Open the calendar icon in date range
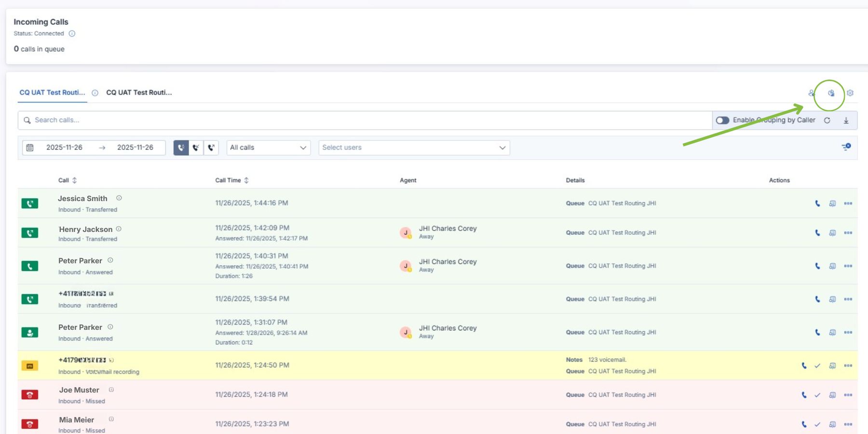This screenshot has width=868, height=434. pos(30,148)
